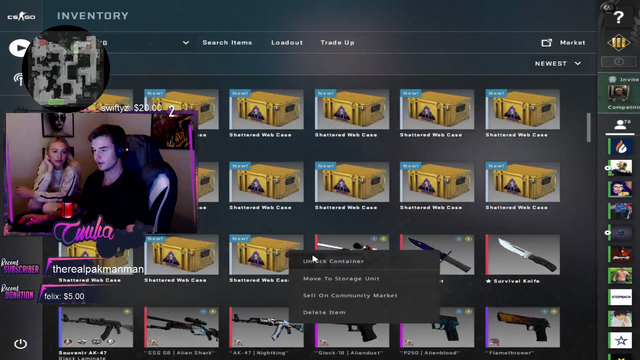Click the CS:GO logo home icon
This screenshot has width=640, height=360.
(21, 16)
